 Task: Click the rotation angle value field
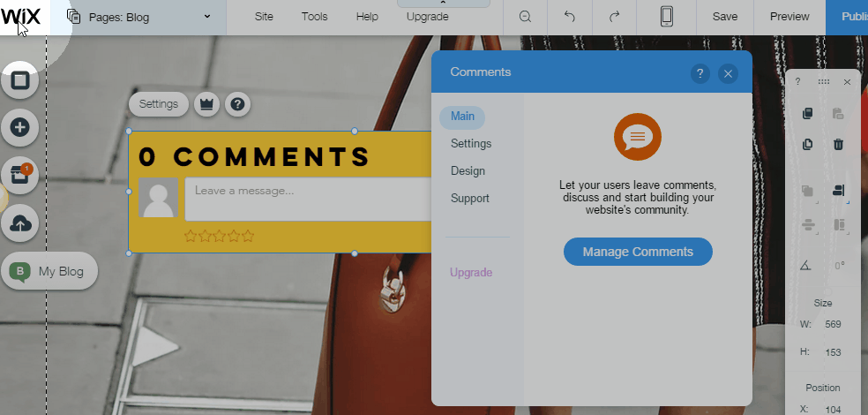coord(839,266)
